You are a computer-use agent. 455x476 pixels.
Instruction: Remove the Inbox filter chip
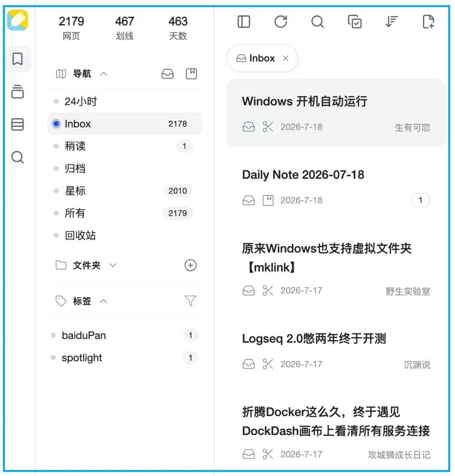pyautogui.click(x=286, y=58)
